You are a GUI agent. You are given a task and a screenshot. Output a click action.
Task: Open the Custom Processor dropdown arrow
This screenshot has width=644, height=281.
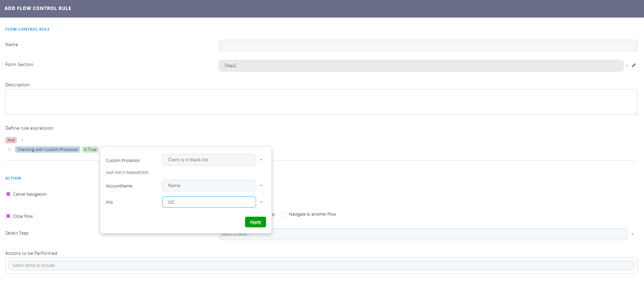click(x=261, y=160)
